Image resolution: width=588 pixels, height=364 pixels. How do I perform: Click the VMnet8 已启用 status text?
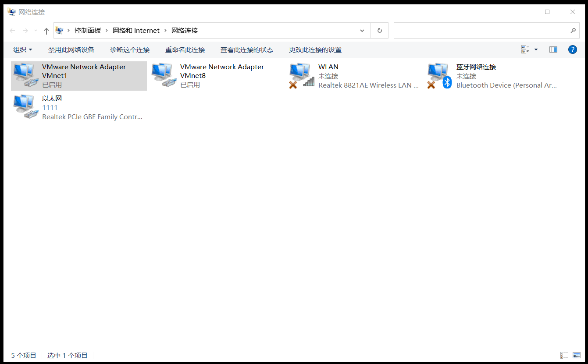click(190, 85)
